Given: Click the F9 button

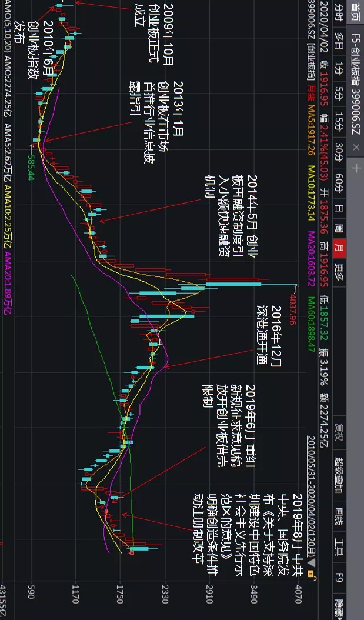Looking at the screenshot, I should (339, 576).
